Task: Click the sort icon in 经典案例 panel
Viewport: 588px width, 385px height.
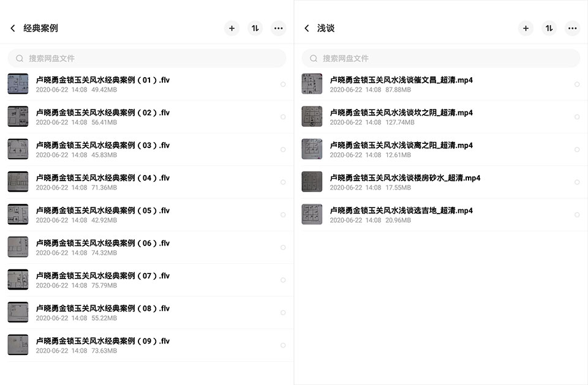Action: coord(255,28)
